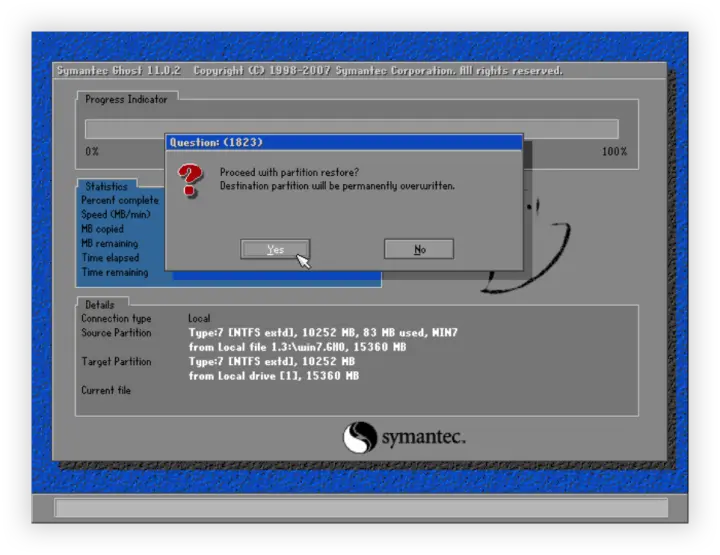
Task: Click the Question (1823) dialog title bar
Action: coord(344,142)
